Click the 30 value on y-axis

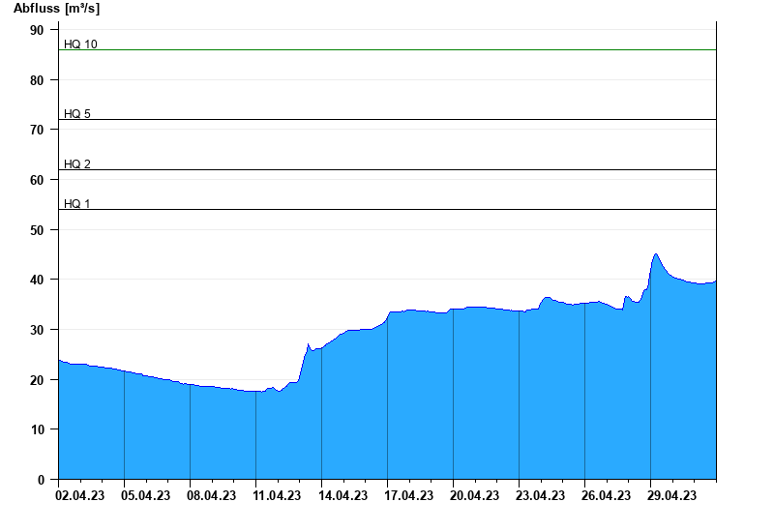(x=37, y=330)
